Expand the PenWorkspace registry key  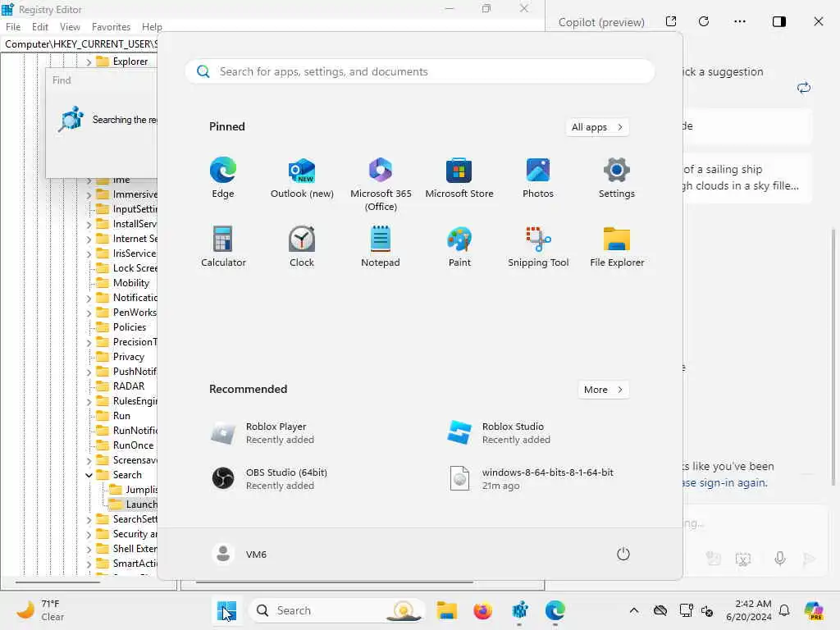click(89, 313)
